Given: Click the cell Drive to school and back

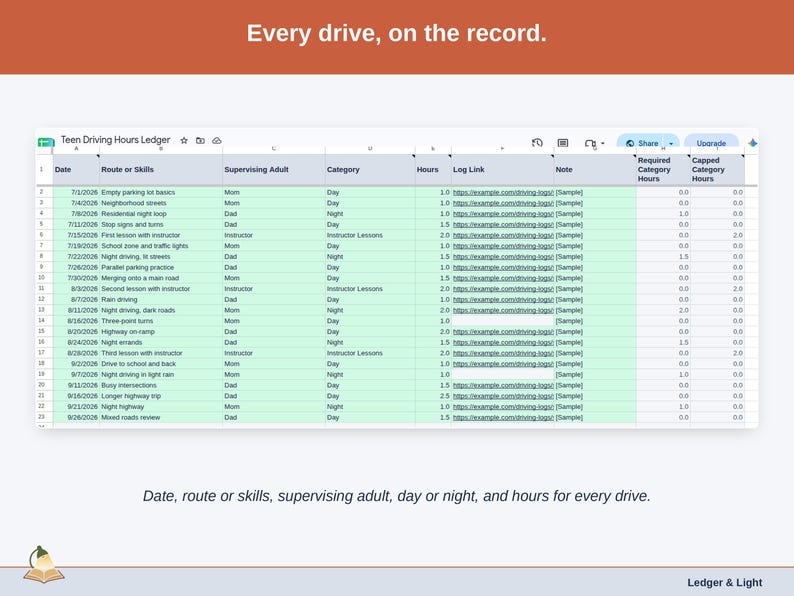Looking at the screenshot, I should coord(161,364).
